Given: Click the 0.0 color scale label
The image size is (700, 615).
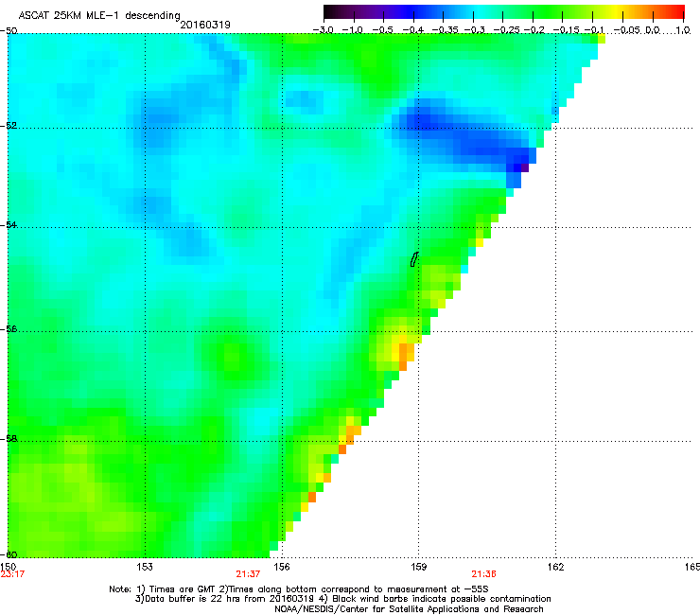Looking at the screenshot, I should (x=652, y=30).
